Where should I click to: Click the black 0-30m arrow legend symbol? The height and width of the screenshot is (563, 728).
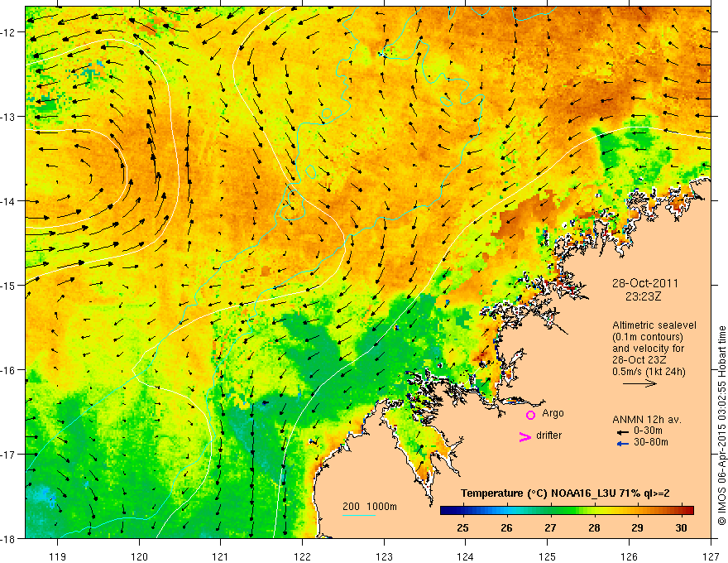(623, 432)
